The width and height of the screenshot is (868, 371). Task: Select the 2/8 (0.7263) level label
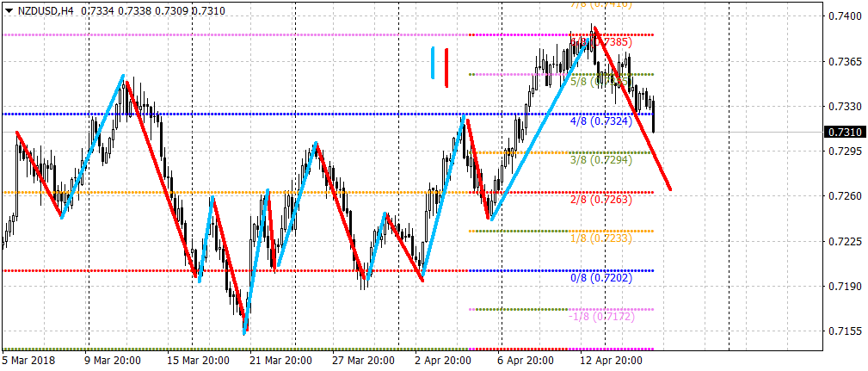(x=601, y=200)
